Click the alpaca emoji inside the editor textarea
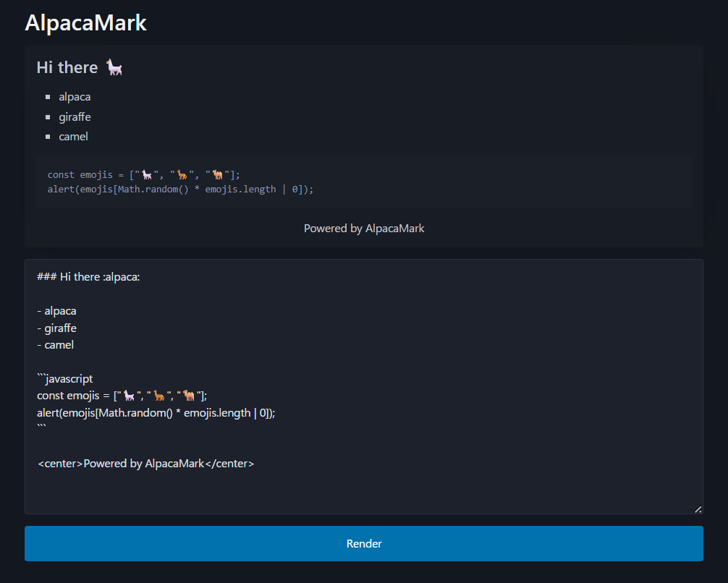728x583 pixels. (x=130, y=396)
